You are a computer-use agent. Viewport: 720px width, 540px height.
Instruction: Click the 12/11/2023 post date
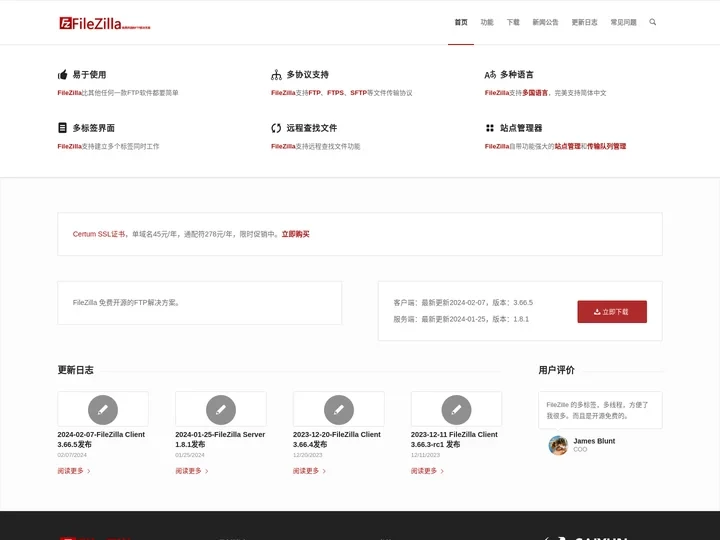425,455
